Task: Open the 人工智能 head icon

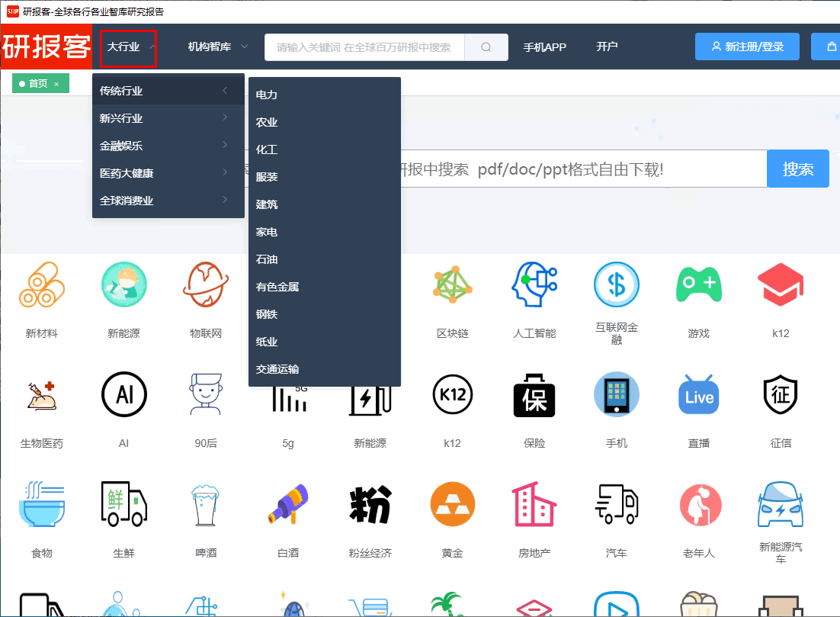Action: click(534, 284)
